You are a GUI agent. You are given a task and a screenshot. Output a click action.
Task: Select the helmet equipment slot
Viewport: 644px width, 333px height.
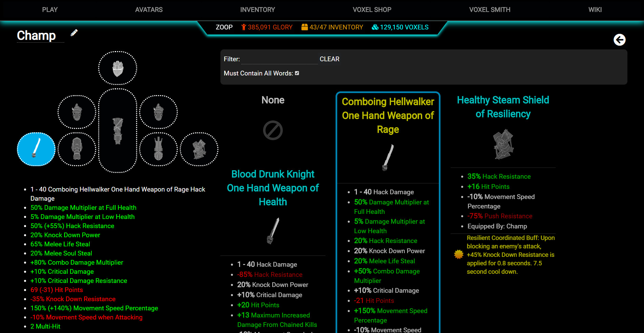click(117, 68)
